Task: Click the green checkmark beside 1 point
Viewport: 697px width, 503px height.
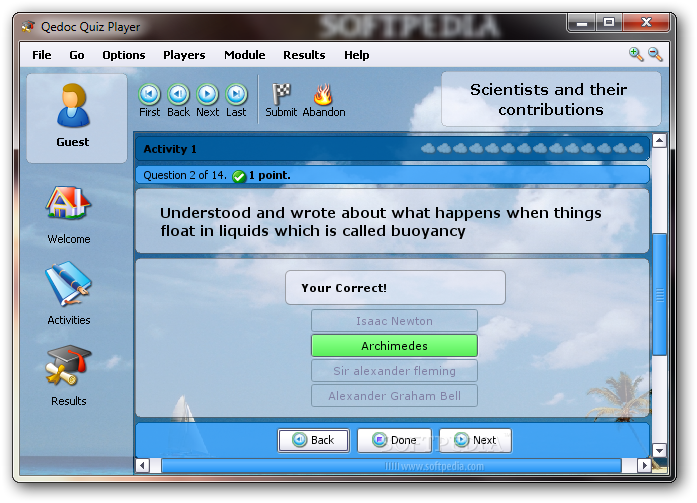Action: click(x=239, y=176)
